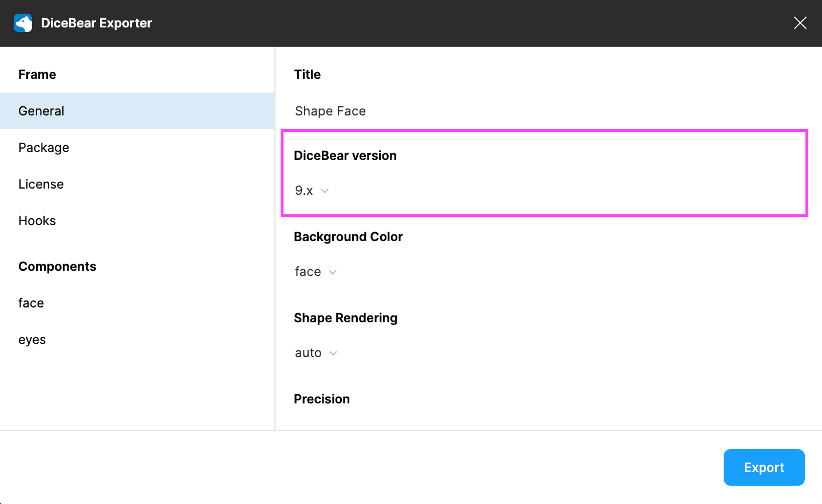
Task: Close the DiceBear Exporter dialog
Action: tap(800, 23)
